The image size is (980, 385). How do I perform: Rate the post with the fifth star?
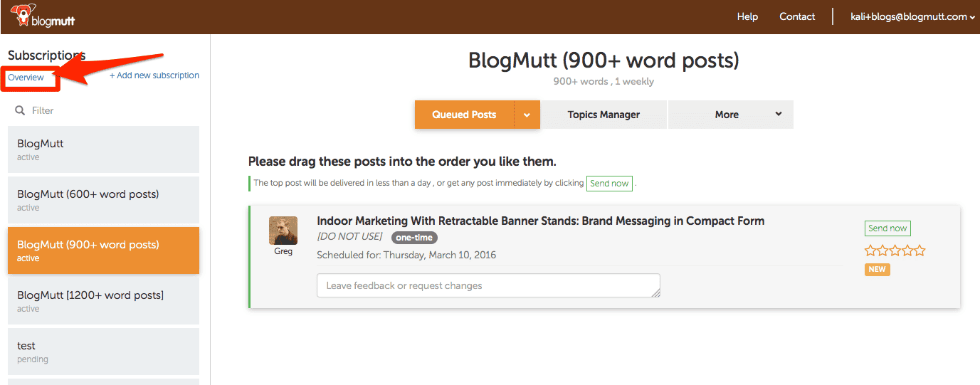click(x=920, y=250)
